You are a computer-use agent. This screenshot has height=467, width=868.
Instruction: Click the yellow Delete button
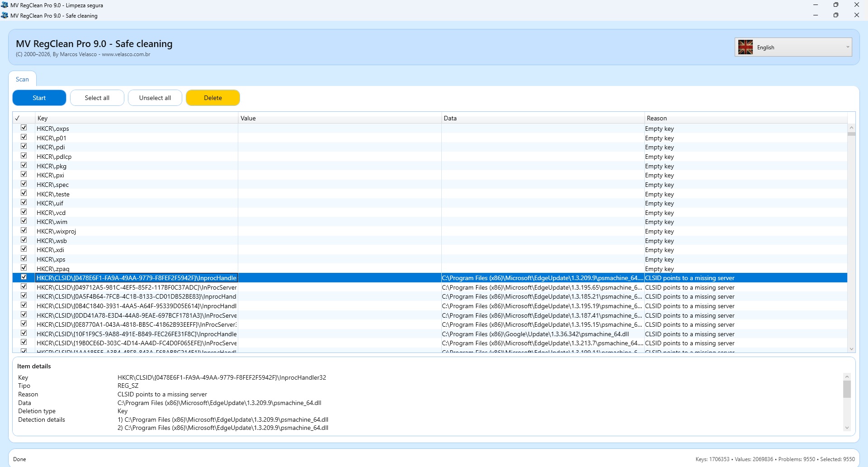click(213, 98)
